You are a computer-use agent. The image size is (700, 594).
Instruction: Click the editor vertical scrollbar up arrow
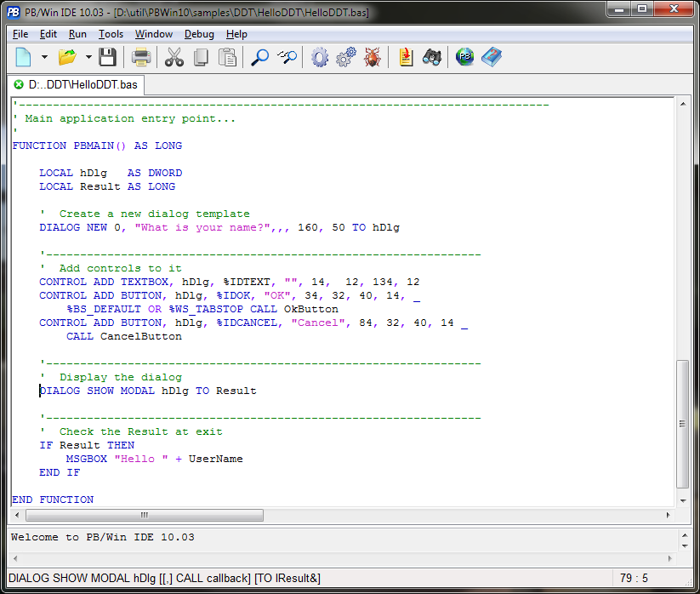point(683,104)
